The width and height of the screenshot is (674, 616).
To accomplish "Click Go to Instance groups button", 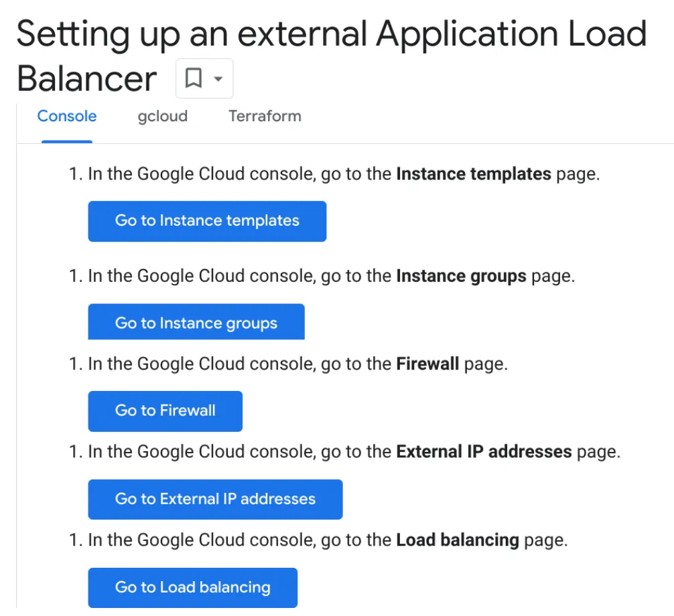I will (x=196, y=322).
